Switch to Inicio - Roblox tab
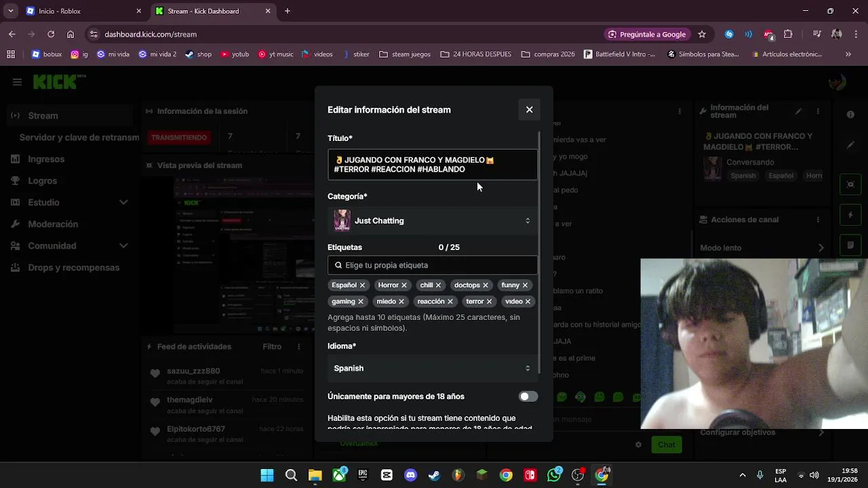The height and width of the screenshot is (488, 868). coord(83,11)
